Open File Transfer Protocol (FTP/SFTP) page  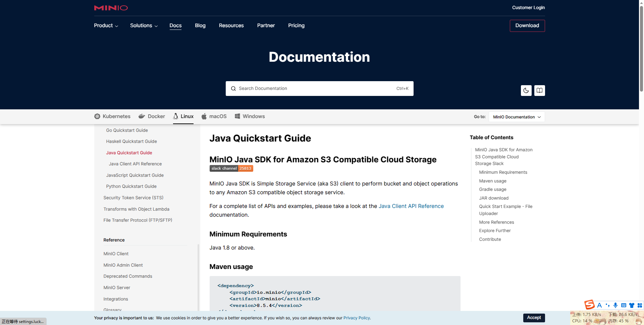(x=138, y=220)
